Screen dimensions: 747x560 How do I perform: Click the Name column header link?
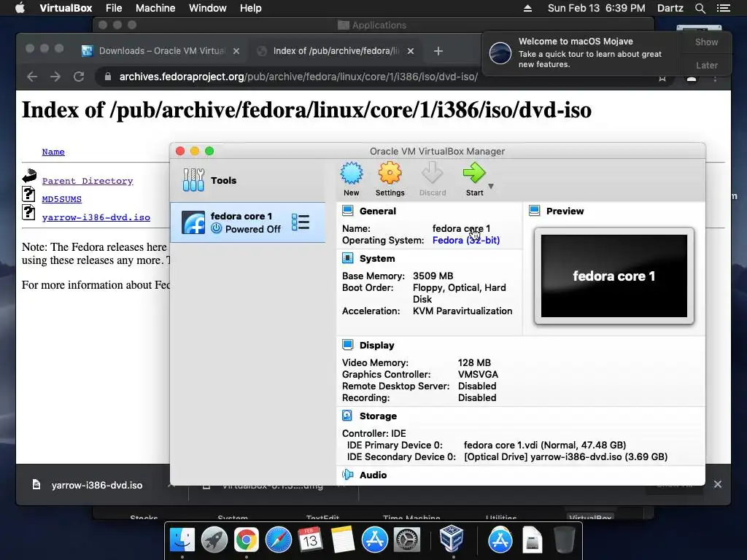53,152
